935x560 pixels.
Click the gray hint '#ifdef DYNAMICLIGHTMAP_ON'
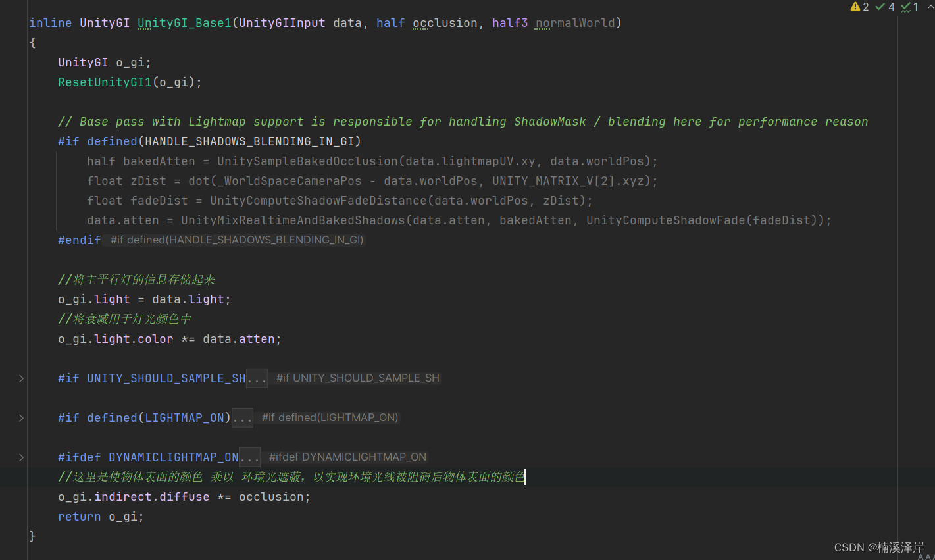[x=348, y=457]
